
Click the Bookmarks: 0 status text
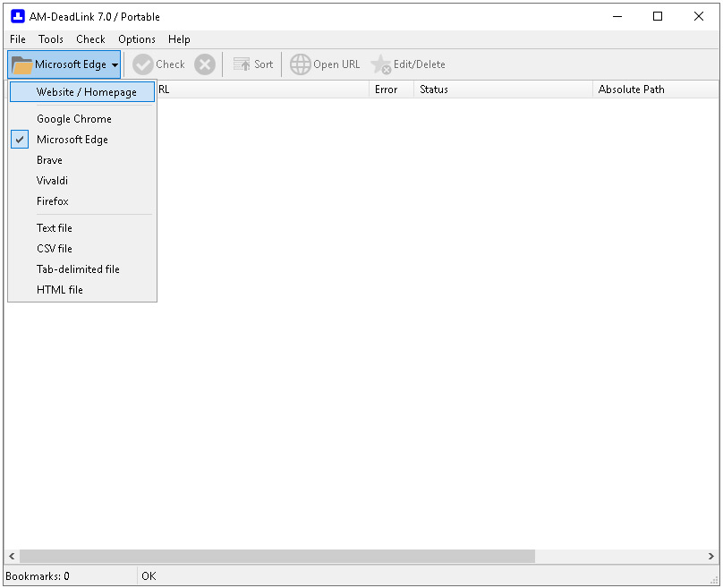coord(38,576)
